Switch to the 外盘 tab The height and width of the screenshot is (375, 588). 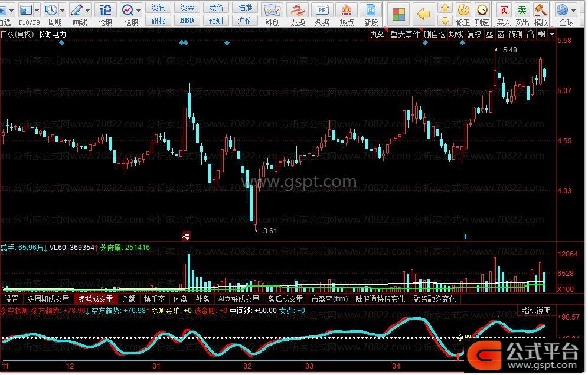pyautogui.click(x=203, y=299)
